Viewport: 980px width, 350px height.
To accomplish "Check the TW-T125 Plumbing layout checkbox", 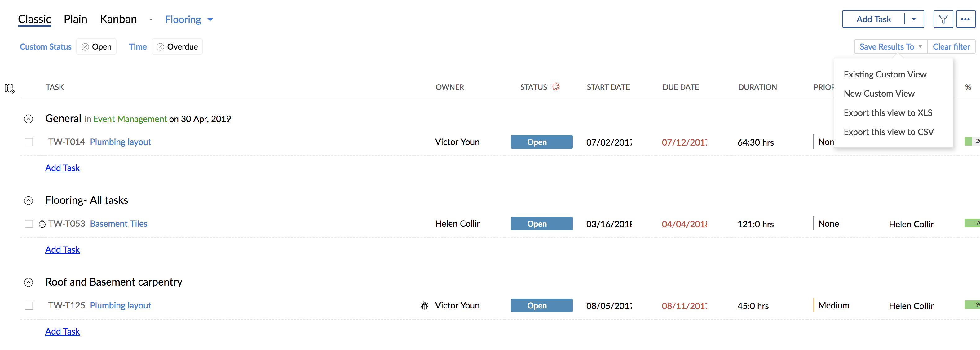I will (29, 305).
